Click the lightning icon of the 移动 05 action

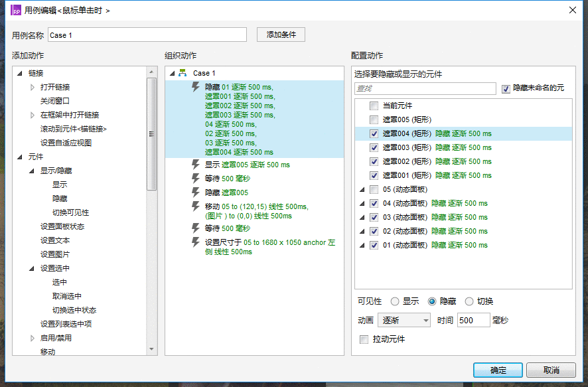pos(196,206)
